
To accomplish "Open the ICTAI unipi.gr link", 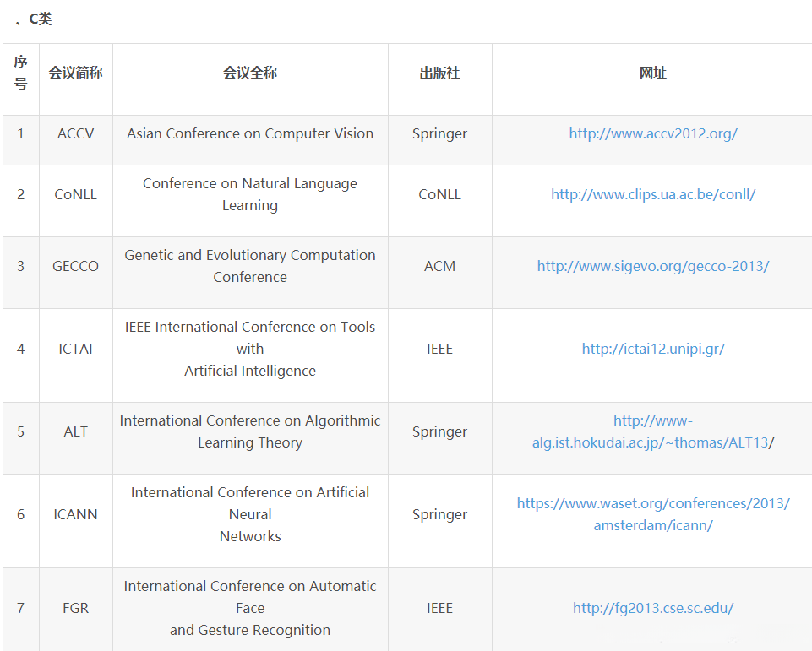I will pos(652,349).
